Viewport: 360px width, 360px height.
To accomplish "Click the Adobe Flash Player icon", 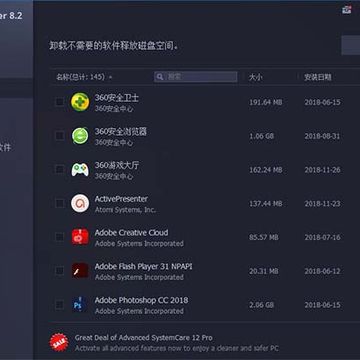I will point(80,271).
